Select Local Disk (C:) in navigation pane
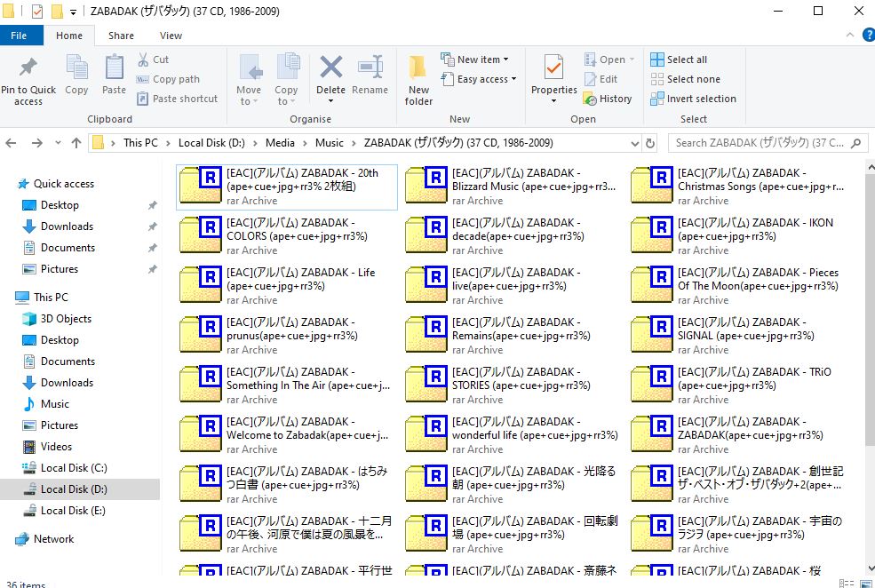Viewport: 875px width, 588px height. (x=73, y=468)
